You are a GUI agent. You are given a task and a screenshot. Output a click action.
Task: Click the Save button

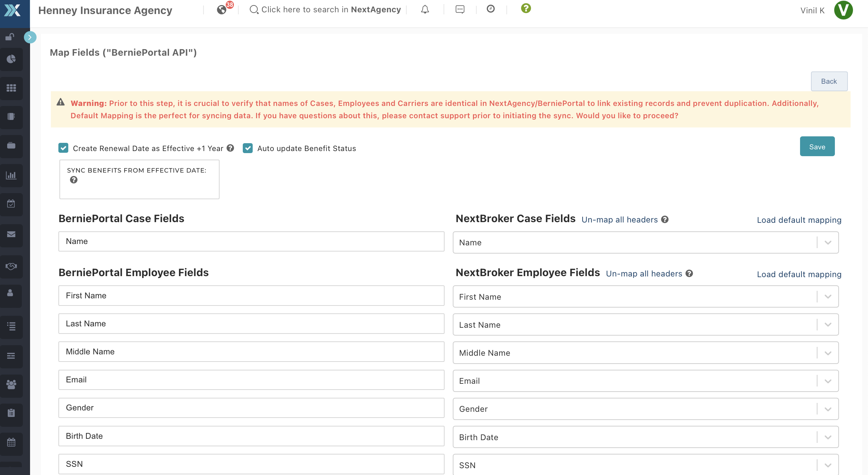[x=817, y=146]
